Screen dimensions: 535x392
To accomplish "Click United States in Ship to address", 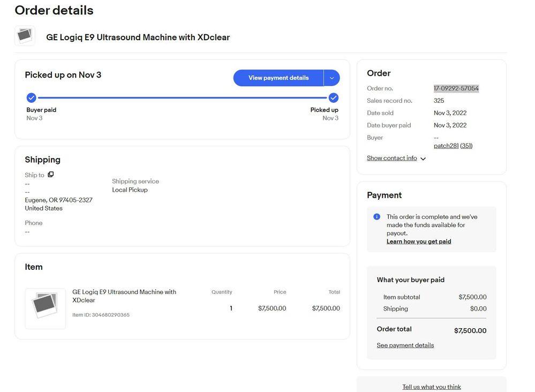I will (44, 208).
